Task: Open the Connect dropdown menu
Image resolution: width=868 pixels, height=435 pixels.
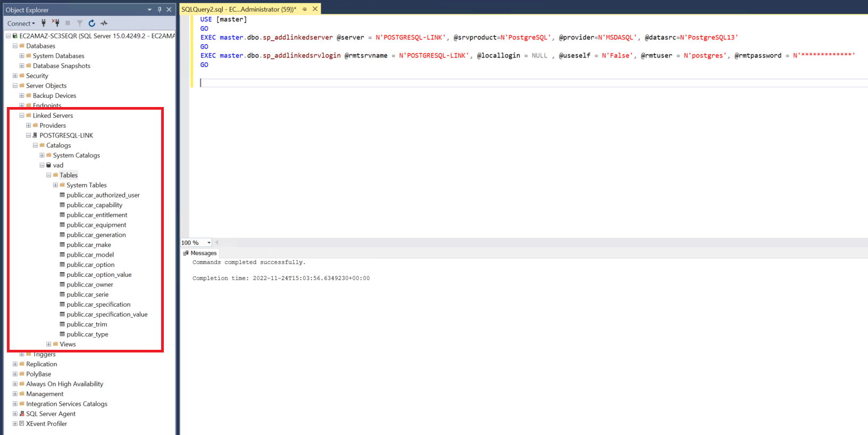Action: tap(21, 23)
